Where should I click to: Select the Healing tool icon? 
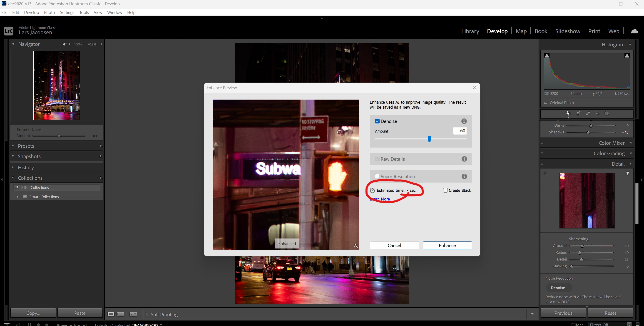[x=588, y=114]
